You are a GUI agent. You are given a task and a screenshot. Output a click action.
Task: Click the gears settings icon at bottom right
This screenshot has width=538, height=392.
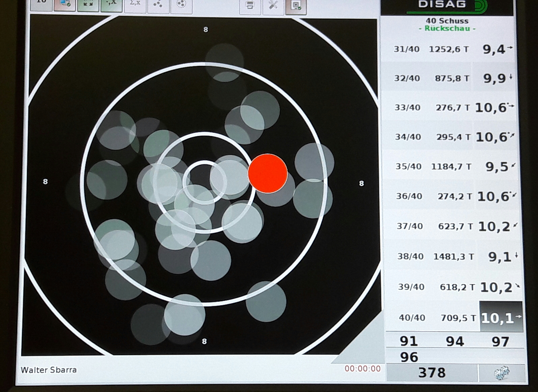click(x=502, y=373)
